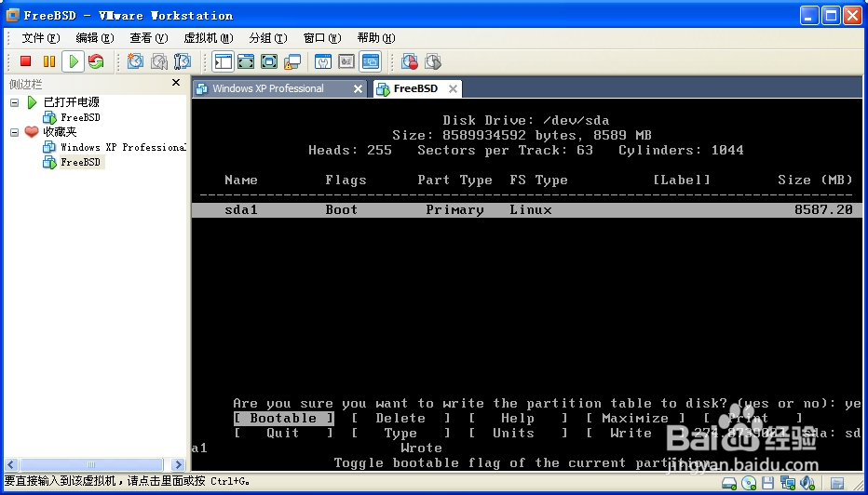Open the 文件(F) menu
This screenshot has width=868, height=495.
[x=41, y=37]
